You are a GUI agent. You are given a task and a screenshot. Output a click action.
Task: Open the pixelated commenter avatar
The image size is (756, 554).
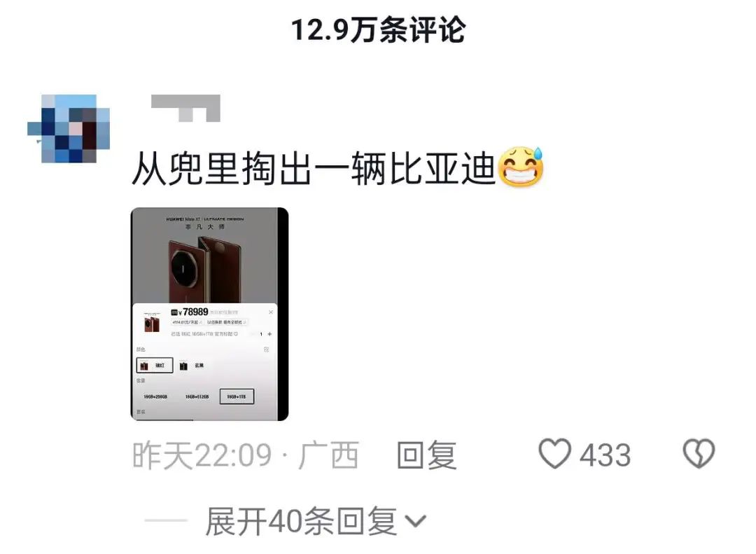click(69, 128)
